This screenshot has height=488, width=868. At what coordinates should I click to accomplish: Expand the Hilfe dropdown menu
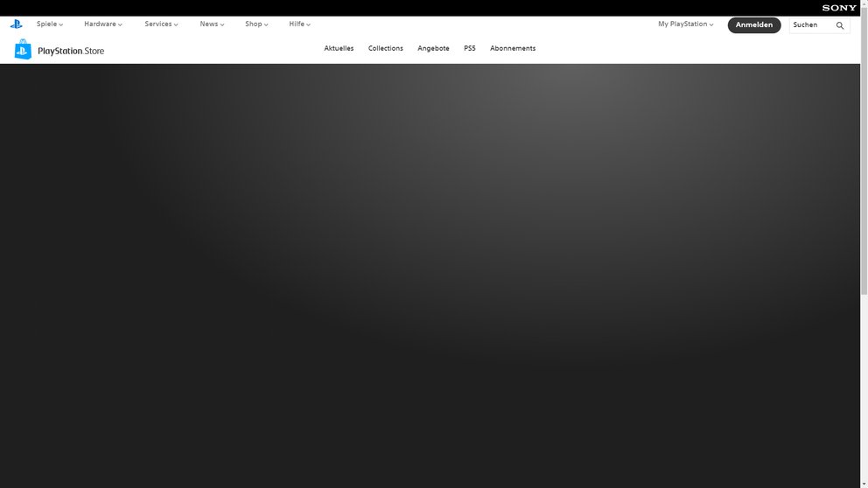299,24
